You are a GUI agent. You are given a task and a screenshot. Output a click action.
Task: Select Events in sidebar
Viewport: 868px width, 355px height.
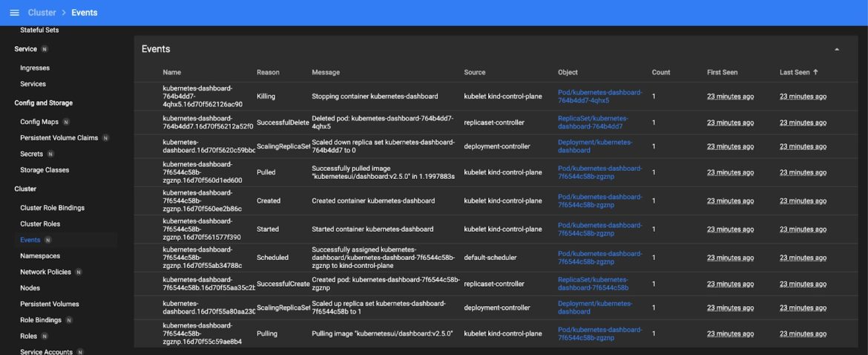click(x=30, y=240)
